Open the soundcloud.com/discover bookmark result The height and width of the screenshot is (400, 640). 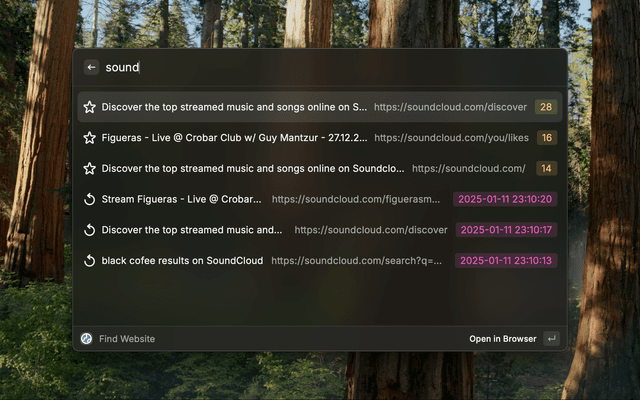(x=234, y=107)
